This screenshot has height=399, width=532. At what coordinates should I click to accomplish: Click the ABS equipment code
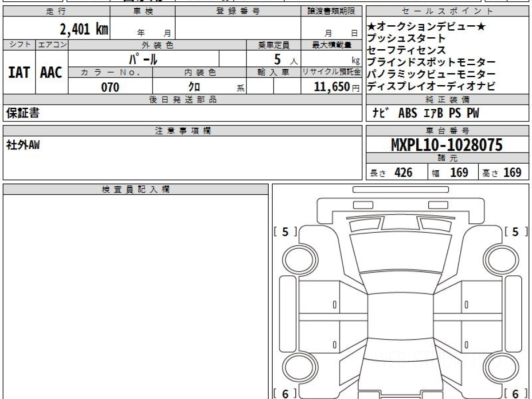tap(407, 113)
